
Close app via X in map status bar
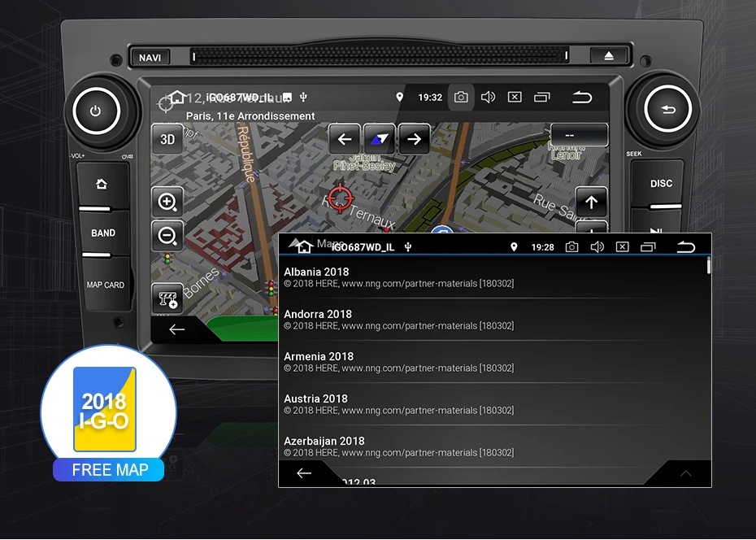(x=515, y=98)
